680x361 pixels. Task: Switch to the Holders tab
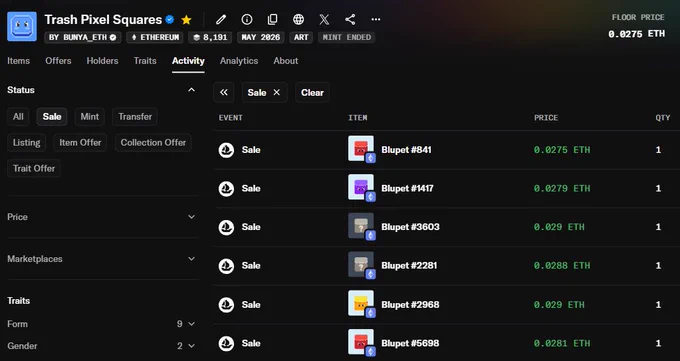point(102,61)
